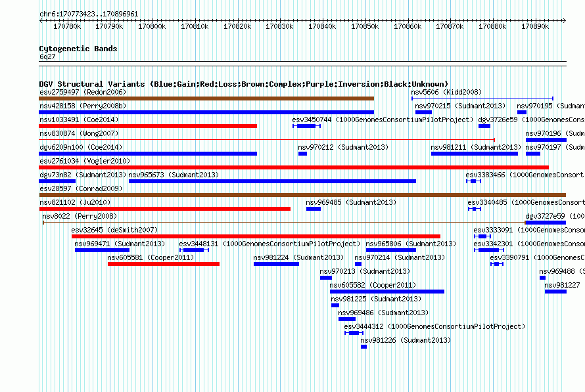
Task: Click nsv970213 (Sudmant2013) blue bar
Action: pyautogui.click(x=326, y=278)
